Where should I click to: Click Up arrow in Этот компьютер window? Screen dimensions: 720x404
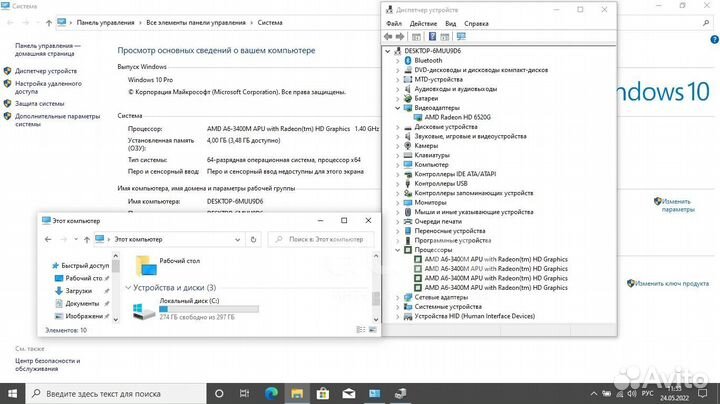(87, 239)
